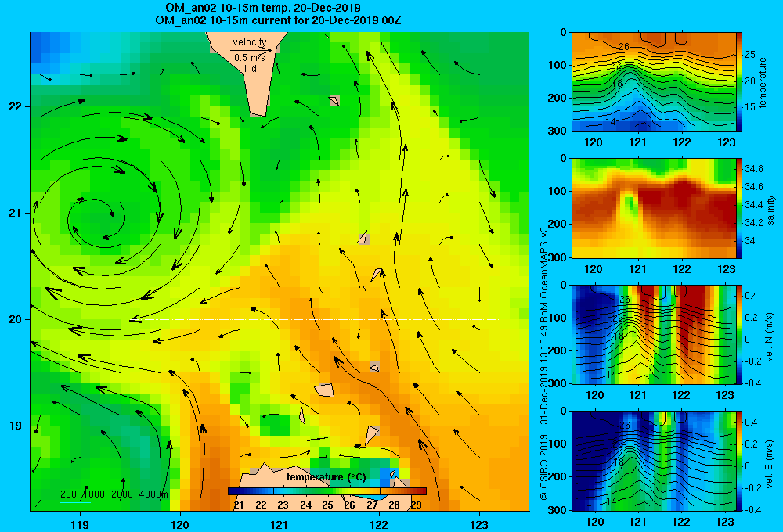This screenshot has width=783, height=532.
Task: Click the main map longitude label "123"
Action: (x=479, y=524)
